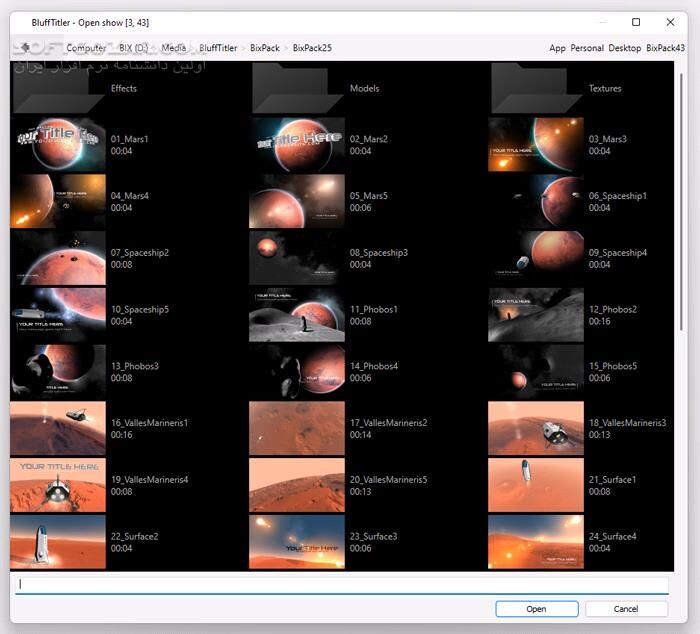Viewport: 700px width, 634px height.
Task: Click the back arrow in breadcrumb bar
Action: point(23,47)
